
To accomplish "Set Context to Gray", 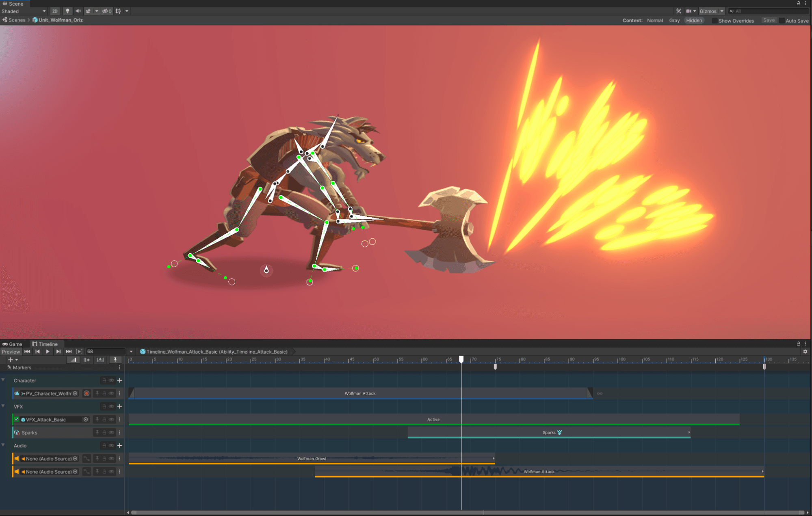I will tap(674, 20).
